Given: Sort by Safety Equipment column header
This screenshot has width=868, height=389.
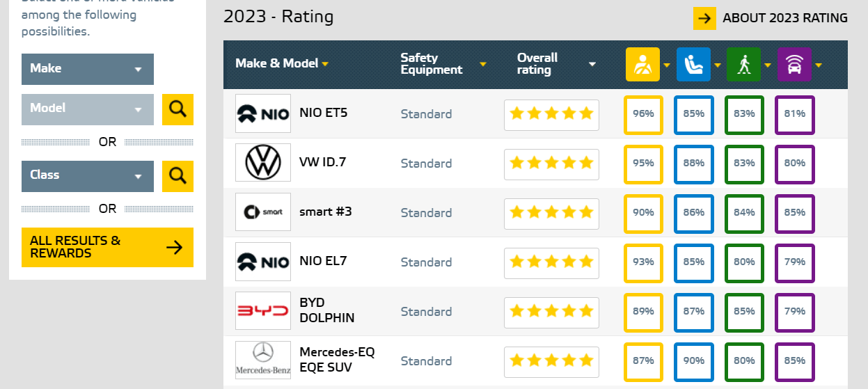Looking at the screenshot, I should click(x=443, y=64).
